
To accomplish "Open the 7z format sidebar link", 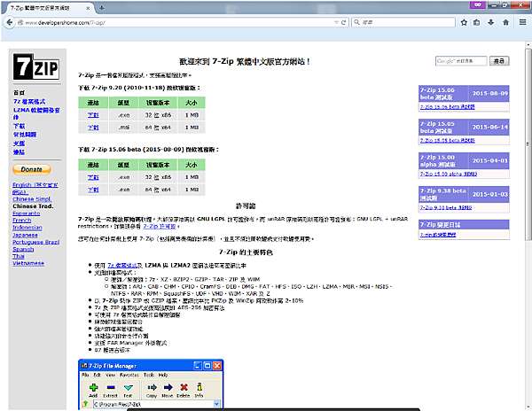I will click(29, 101).
